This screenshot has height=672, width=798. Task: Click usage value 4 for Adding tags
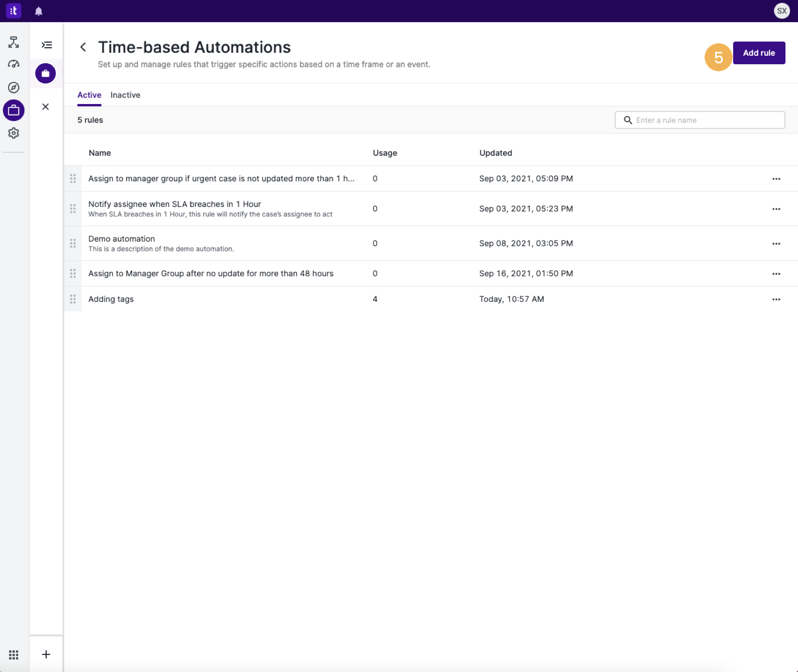[375, 299]
